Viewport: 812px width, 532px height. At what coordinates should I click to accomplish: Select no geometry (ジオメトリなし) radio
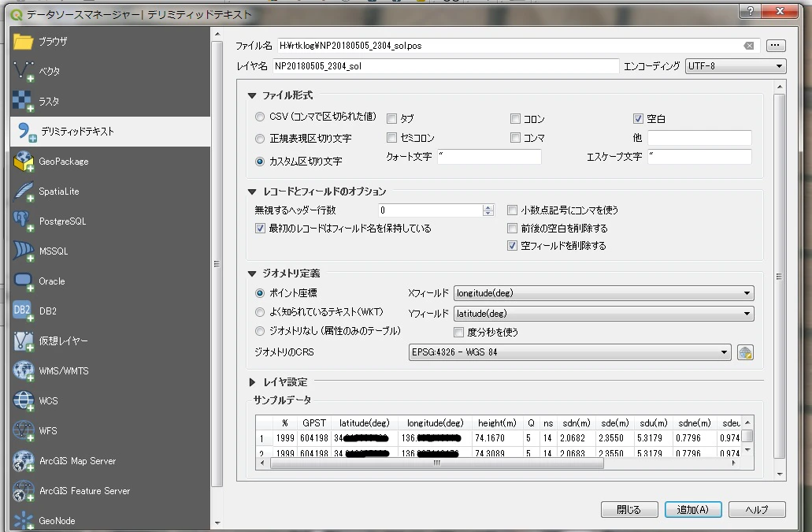point(260,331)
